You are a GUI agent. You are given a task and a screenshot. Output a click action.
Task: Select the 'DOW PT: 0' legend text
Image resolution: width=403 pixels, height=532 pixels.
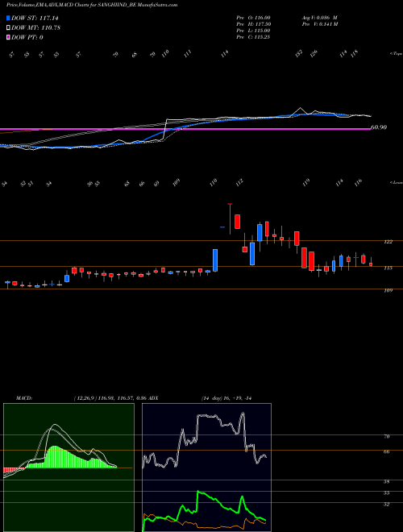point(27,37)
